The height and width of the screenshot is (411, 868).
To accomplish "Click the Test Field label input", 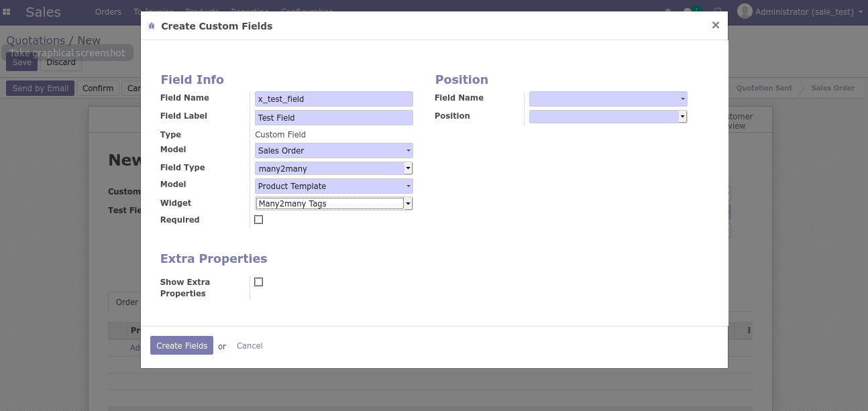I will (x=333, y=118).
